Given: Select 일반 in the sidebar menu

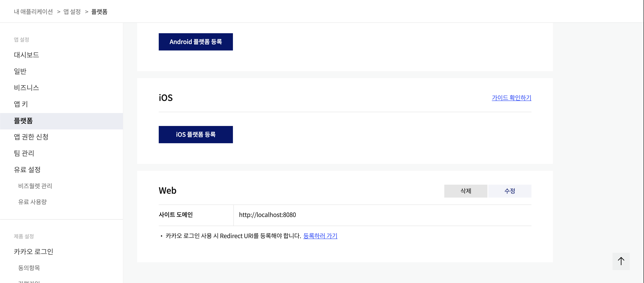Looking at the screenshot, I should (20, 71).
